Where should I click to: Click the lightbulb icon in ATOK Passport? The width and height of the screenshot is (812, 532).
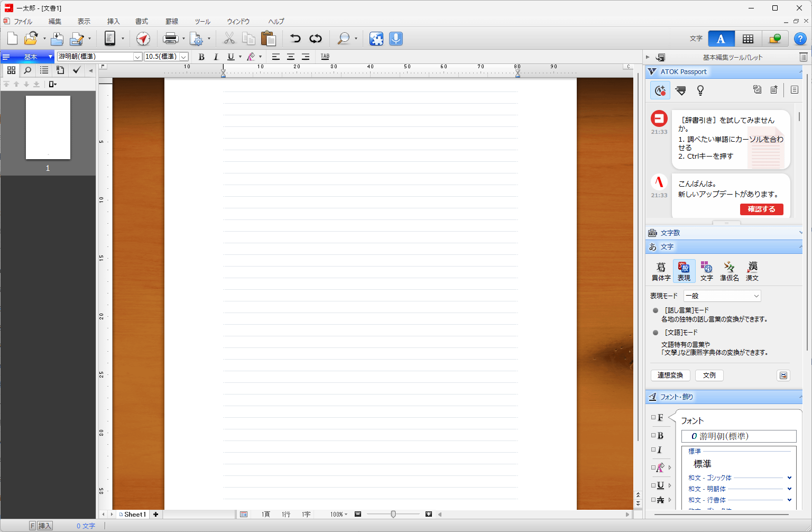point(700,90)
